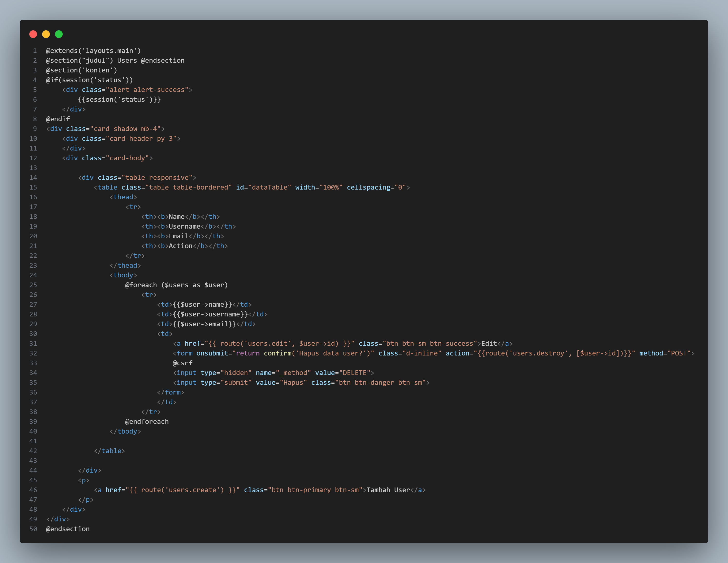
Task: Click the green maximize window button
Action: [x=59, y=34]
